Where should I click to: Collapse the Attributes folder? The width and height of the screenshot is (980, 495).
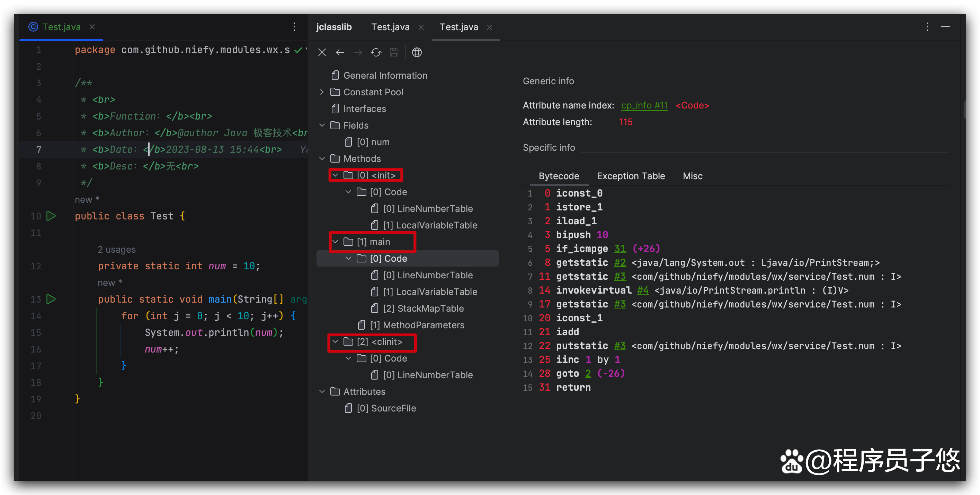[322, 391]
